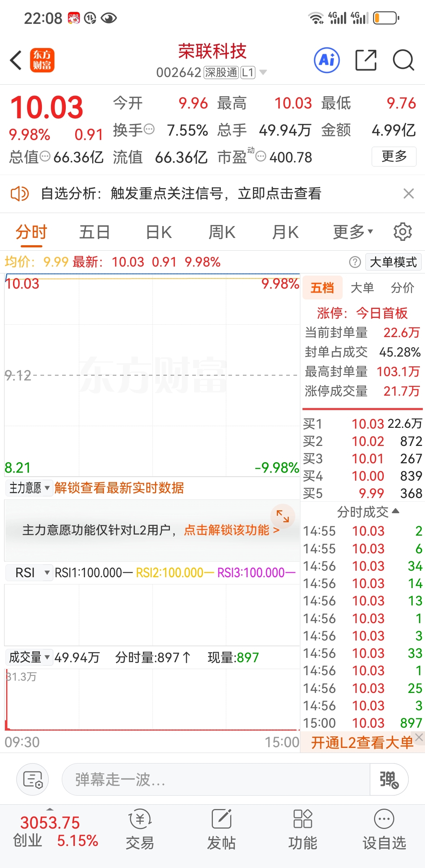The image size is (425, 868).
Task: Tap 涨停: 今日首板 label
Action: click(x=362, y=313)
